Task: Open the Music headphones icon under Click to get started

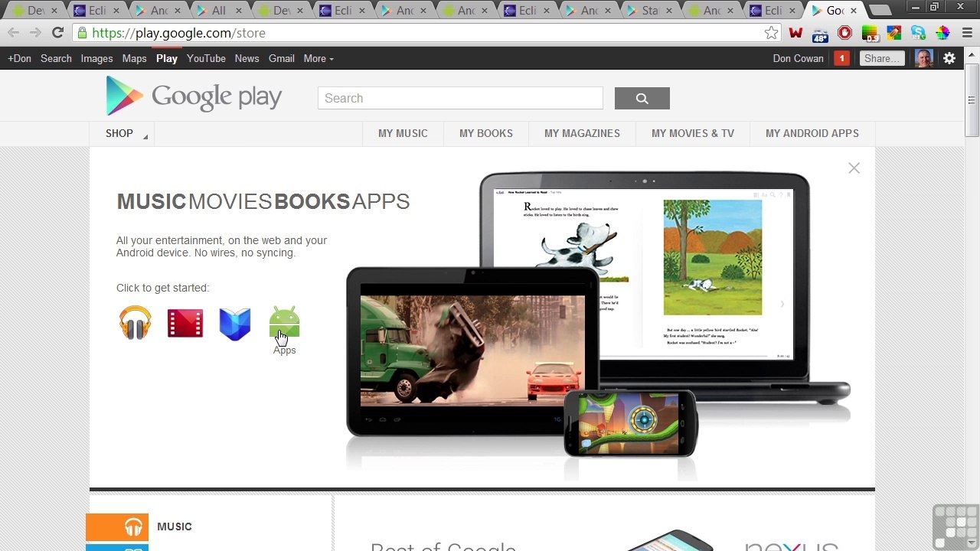Action: [x=136, y=323]
